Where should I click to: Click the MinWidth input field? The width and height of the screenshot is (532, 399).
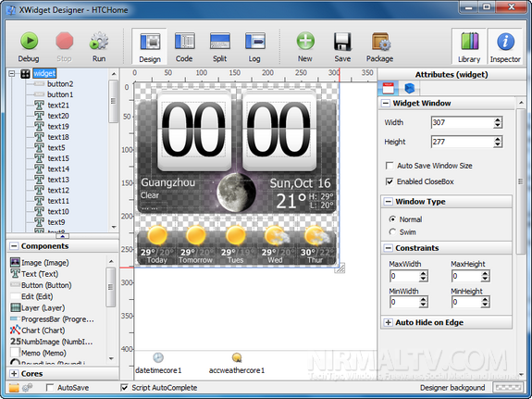[x=404, y=302]
